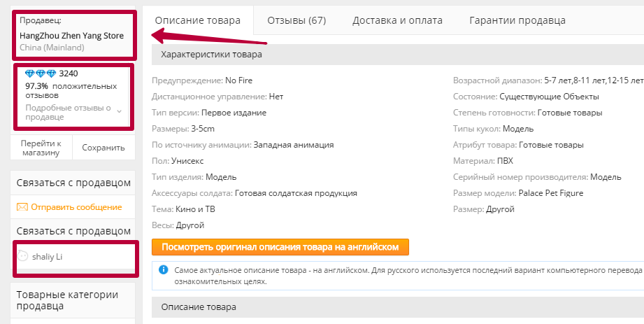Click the Товарные категории продавца header
This screenshot has width=644, height=324.
[67, 300]
